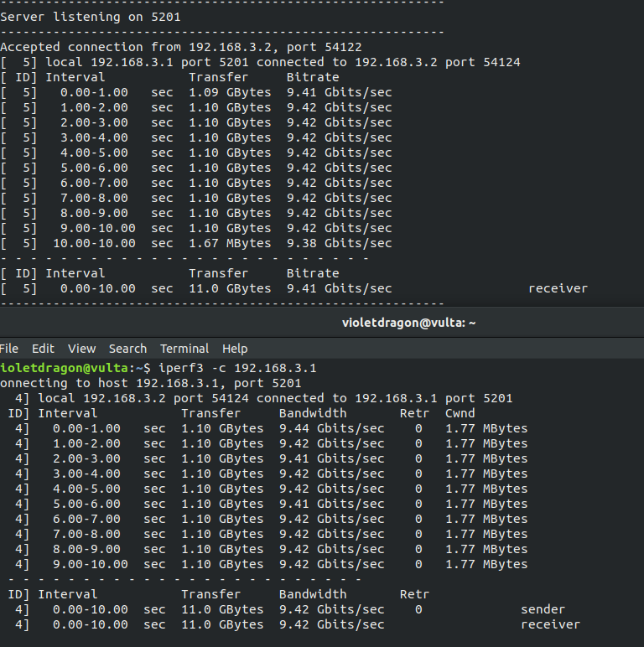
Task: Click the 9.38 Gbits/sec bitrate value
Action: 340,243
